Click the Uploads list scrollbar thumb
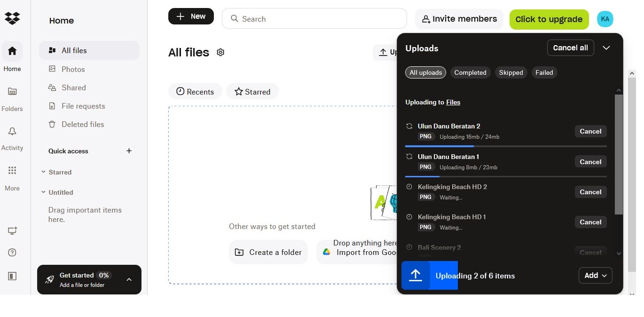Image resolution: width=644 pixels, height=317 pixels. pos(619,154)
